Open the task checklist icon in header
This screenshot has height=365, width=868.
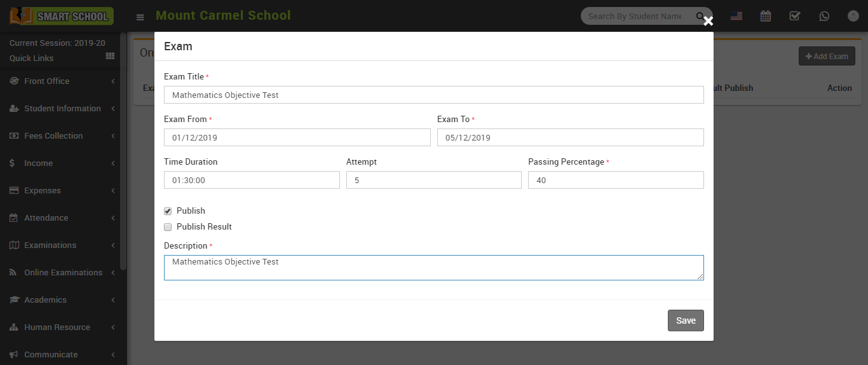pyautogui.click(x=794, y=17)
